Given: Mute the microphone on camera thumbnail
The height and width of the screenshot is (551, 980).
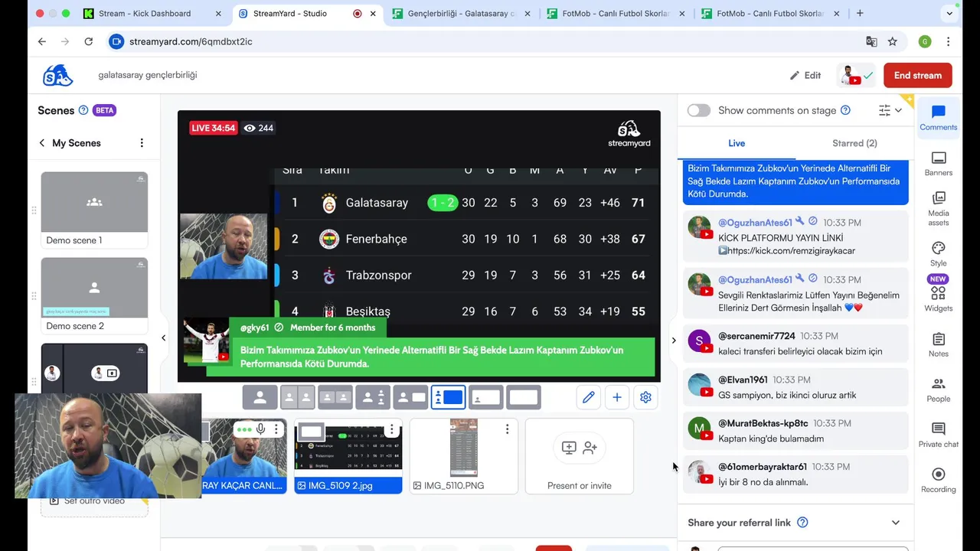Looking at the screenshot, I should [x=261, y=429].
